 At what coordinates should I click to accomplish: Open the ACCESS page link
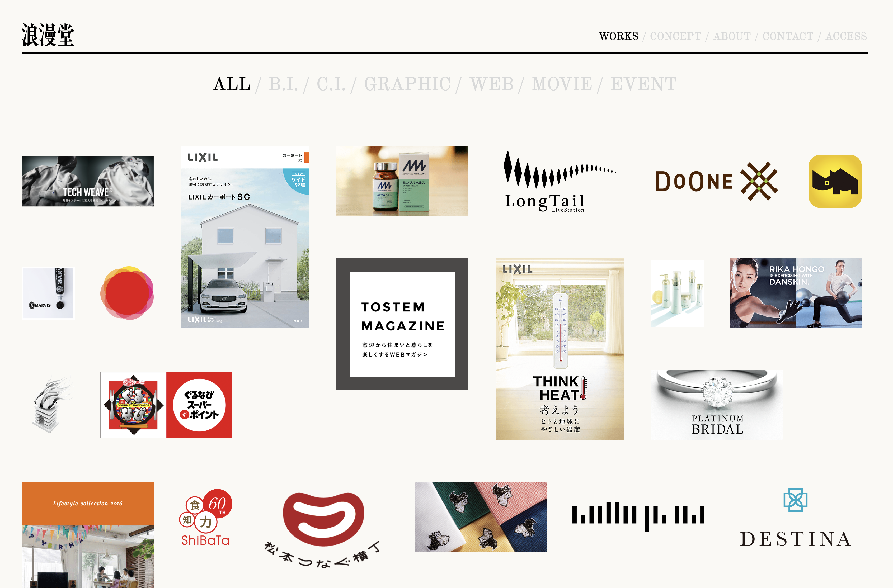click(x=850, y=36)
